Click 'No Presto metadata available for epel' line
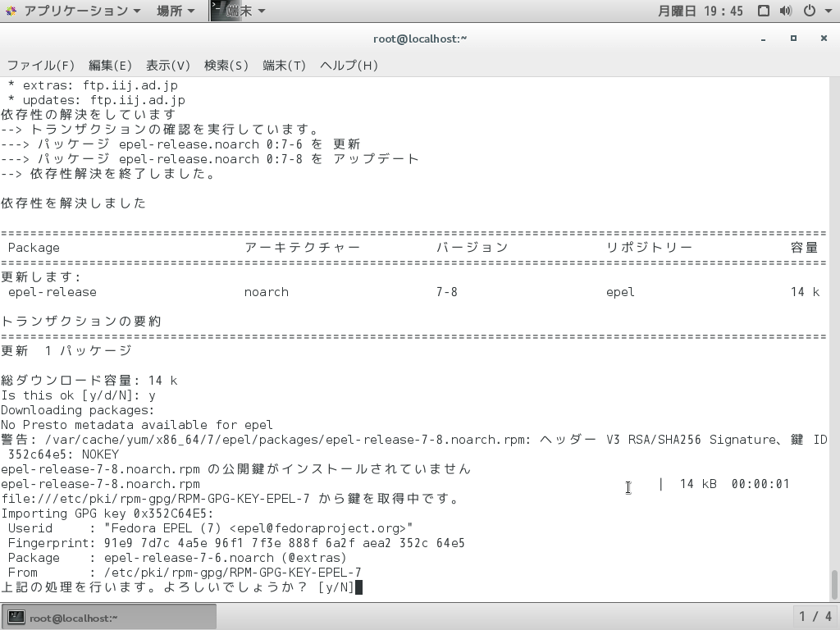 point(137,425)
